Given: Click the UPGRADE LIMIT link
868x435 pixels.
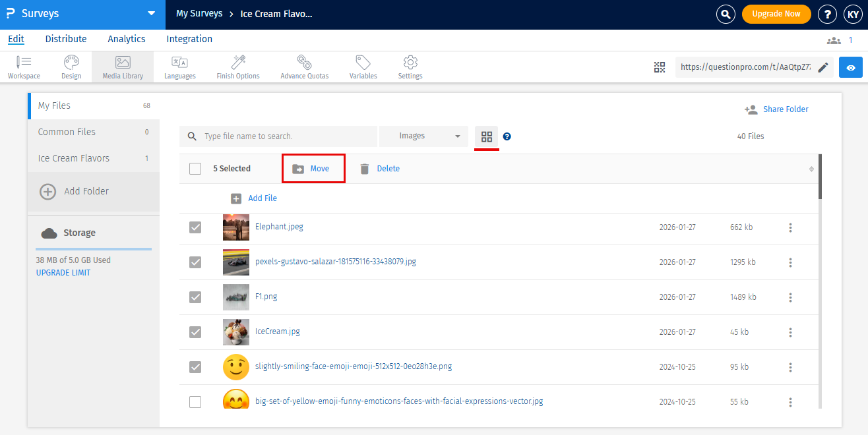Looking at the screenshot, I should 63,273.
